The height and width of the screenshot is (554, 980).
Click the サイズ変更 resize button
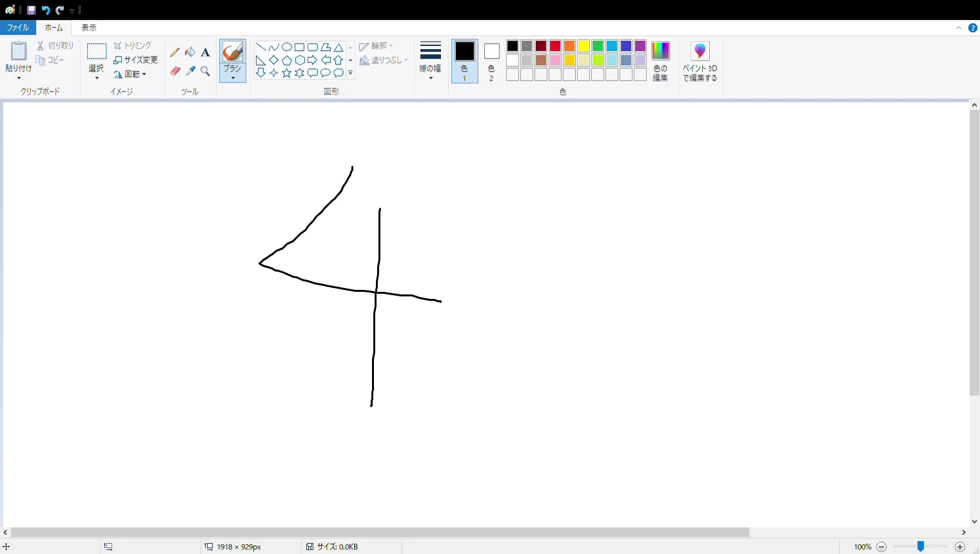click(136, 60)
